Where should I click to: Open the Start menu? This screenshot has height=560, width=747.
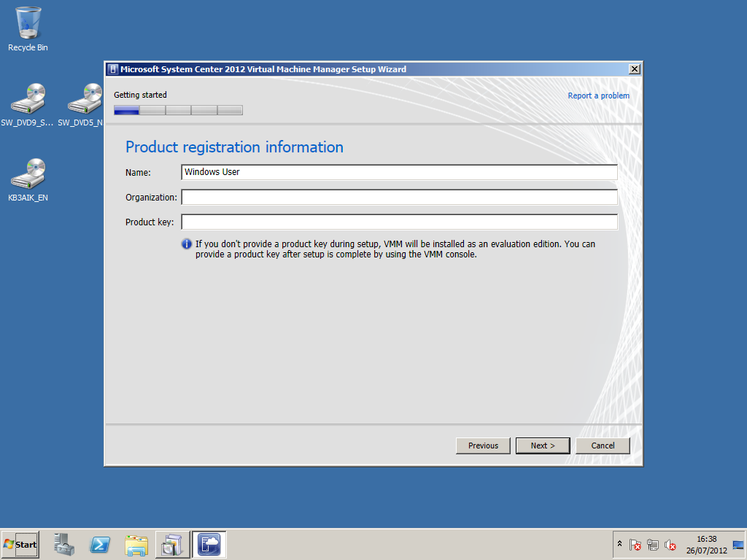[20, 544]
